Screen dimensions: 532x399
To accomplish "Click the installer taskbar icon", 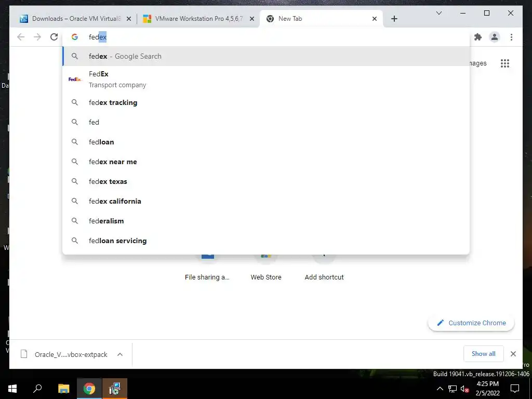I will (115, 389).
